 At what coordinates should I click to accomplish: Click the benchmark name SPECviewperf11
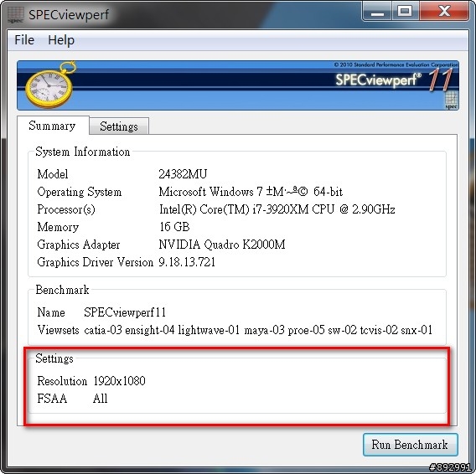(x=125, y=312)
